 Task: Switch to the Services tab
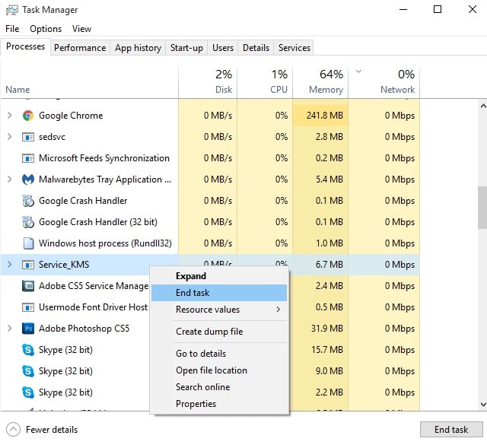tap(294, 48)
